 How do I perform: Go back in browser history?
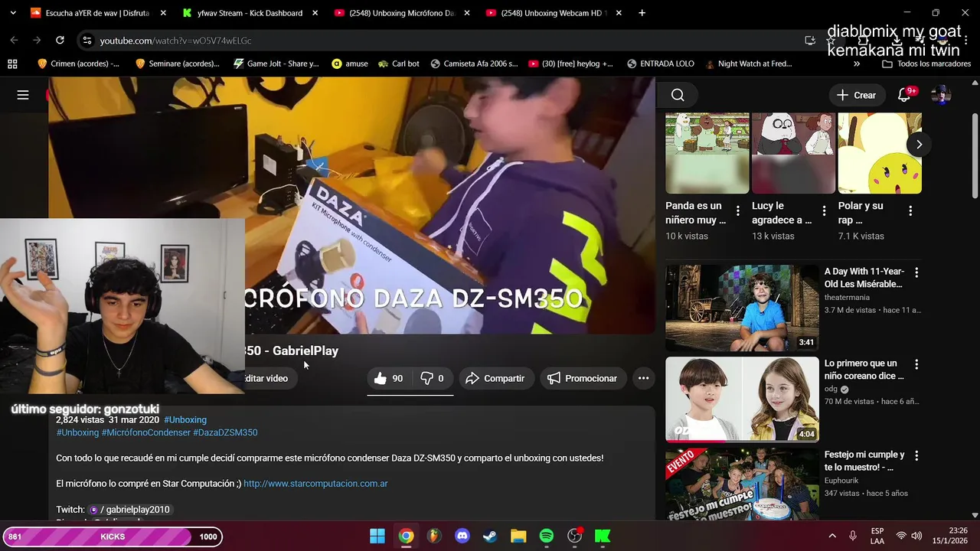pos(14,40)
